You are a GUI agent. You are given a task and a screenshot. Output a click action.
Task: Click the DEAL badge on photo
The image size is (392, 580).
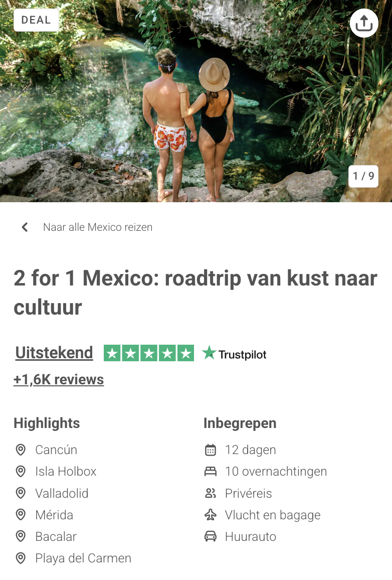point(36,20)
